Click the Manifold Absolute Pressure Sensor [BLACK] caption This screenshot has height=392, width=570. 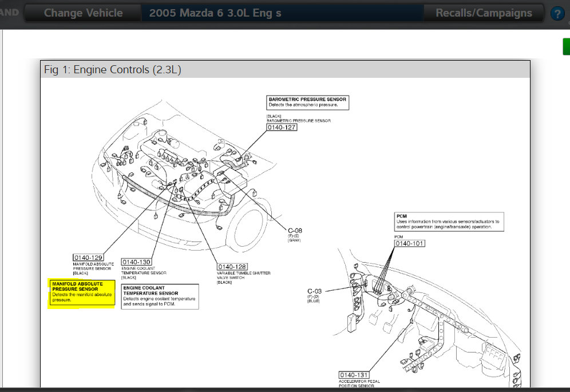[93, 268]
